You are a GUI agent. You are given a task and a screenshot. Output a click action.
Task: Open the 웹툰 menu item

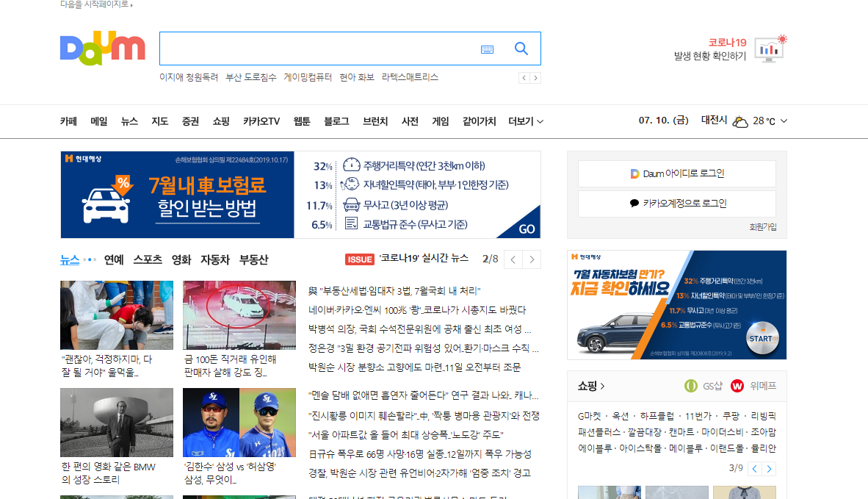(x=302, y=121)
